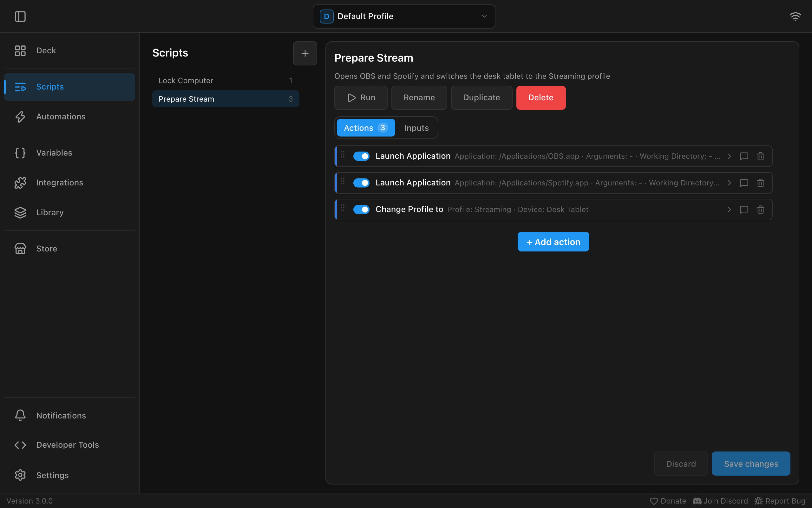Expand the Change Profile action details

click(729, 210)
